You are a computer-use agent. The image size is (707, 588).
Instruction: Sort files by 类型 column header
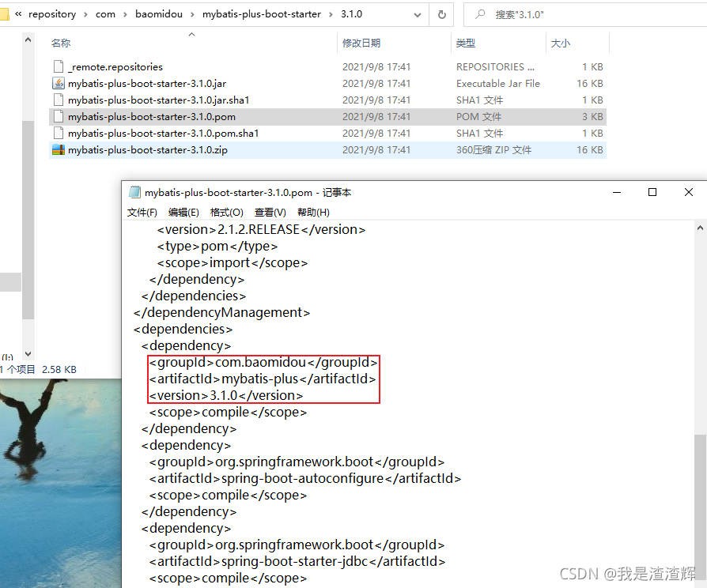pos(465,43)
